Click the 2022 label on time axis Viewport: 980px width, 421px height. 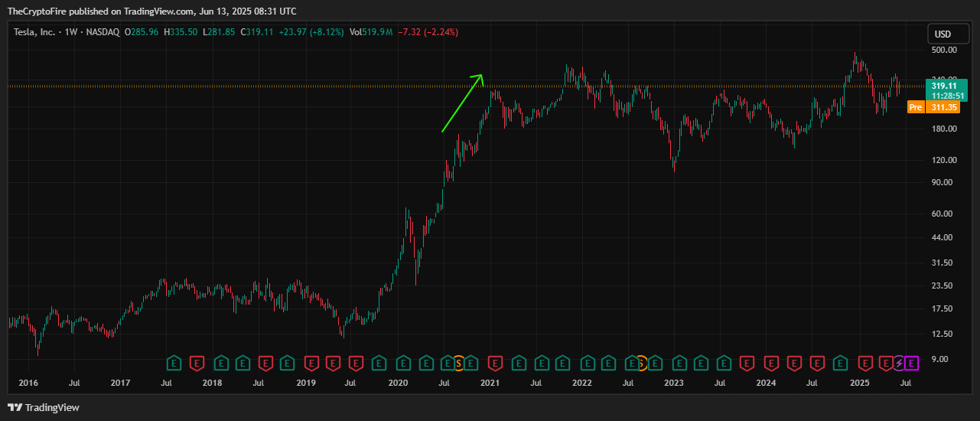581,382
